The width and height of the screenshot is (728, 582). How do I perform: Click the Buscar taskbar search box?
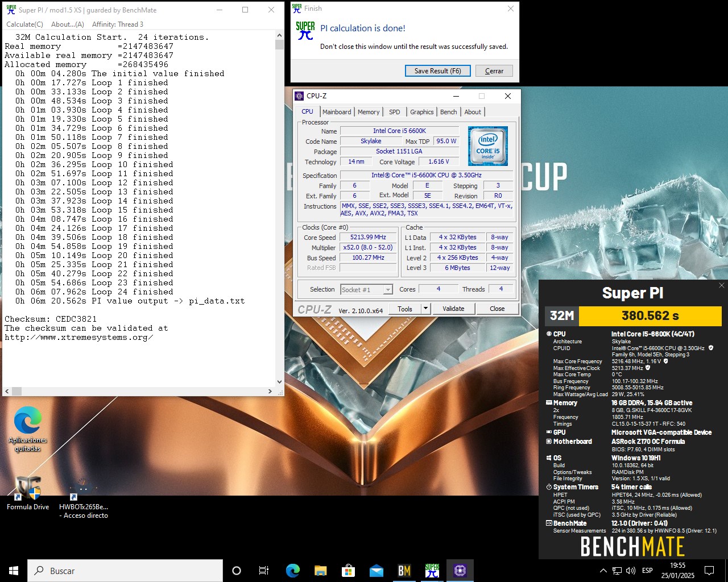[x=125, y=571]
